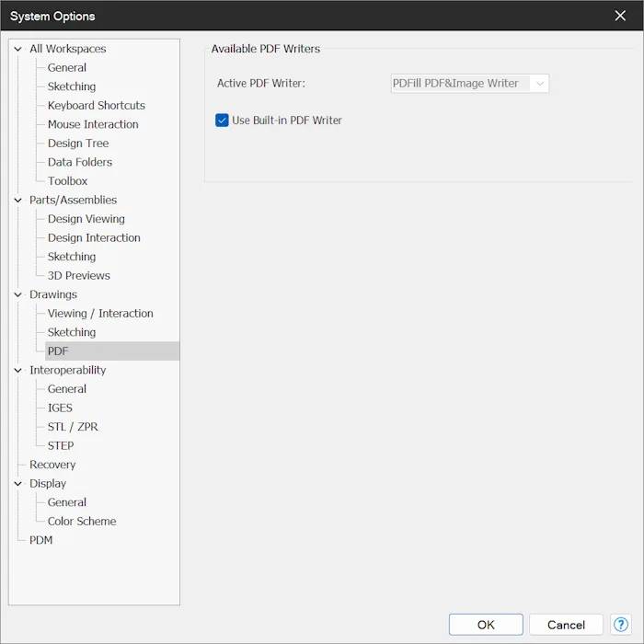The image size is (644, 644).
Task: Select the Toolbox option page
Action: pyautogui.click(x=67, y=180)
